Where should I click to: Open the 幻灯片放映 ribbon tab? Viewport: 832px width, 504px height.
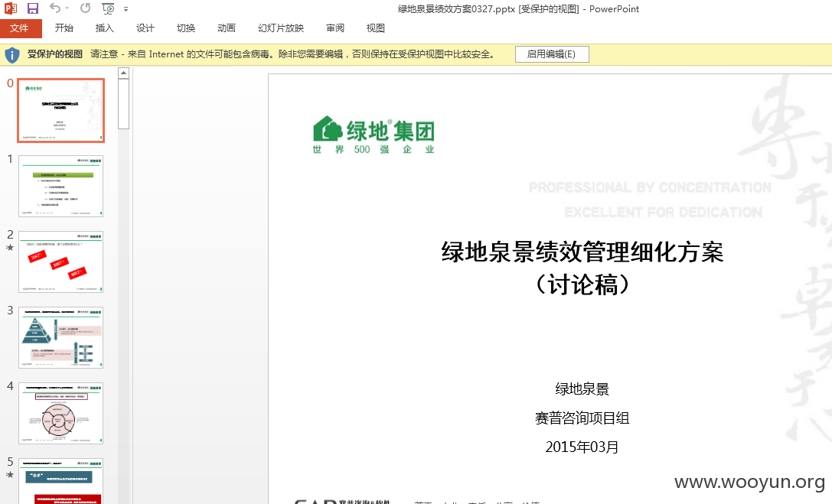click(281, 28)
